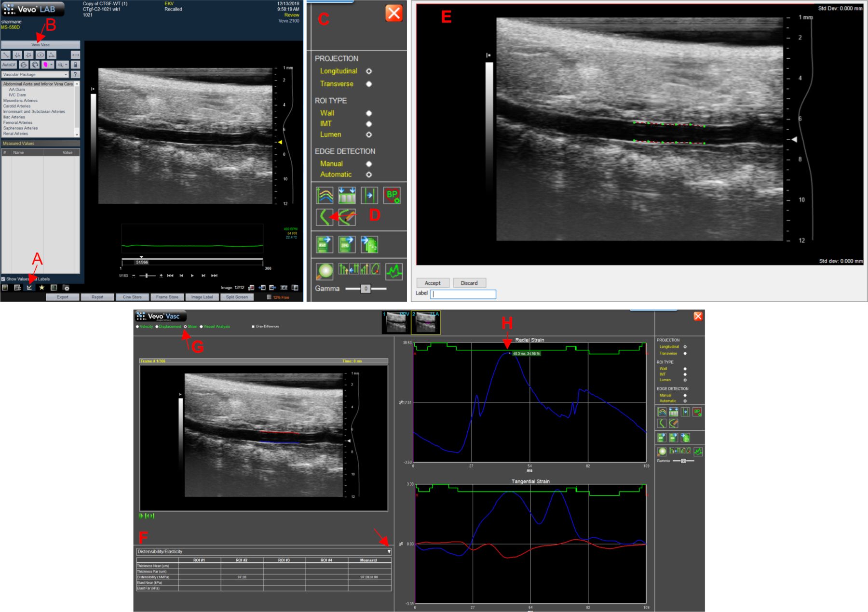Select the Wall ROI type option
Screen dimensions: 868x612
pyautogui.click(x=369, y=113)
